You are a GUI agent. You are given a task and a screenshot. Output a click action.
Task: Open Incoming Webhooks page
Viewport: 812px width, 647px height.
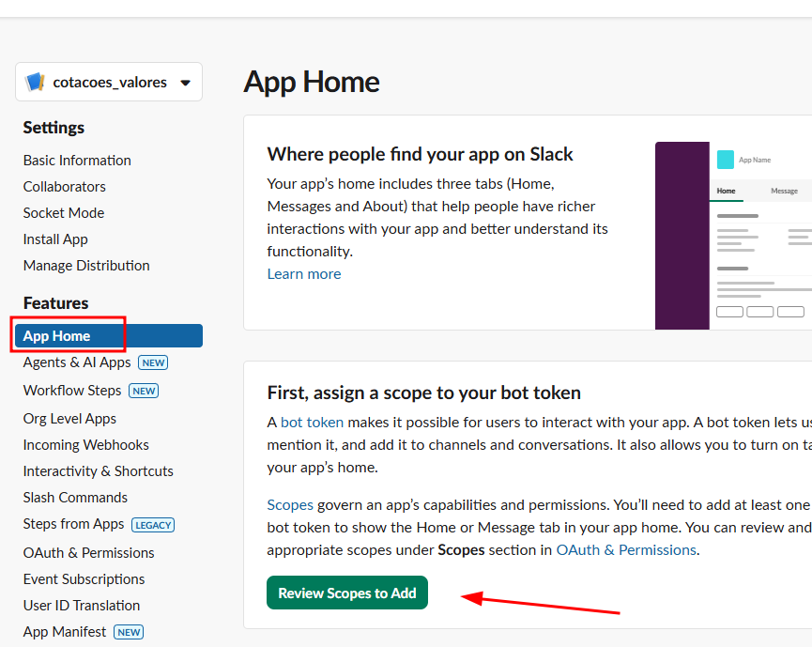click(x=86, y=445)
